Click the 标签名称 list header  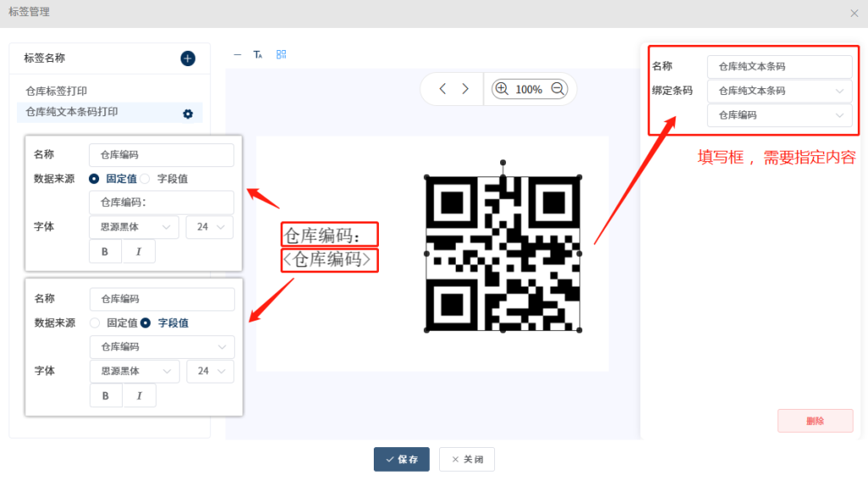point(44,59)
